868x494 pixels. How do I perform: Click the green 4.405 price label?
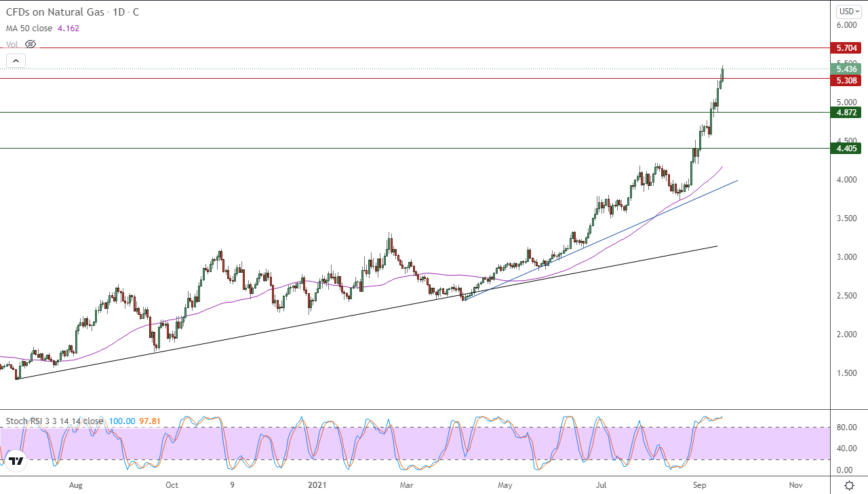tap(846, 148)
